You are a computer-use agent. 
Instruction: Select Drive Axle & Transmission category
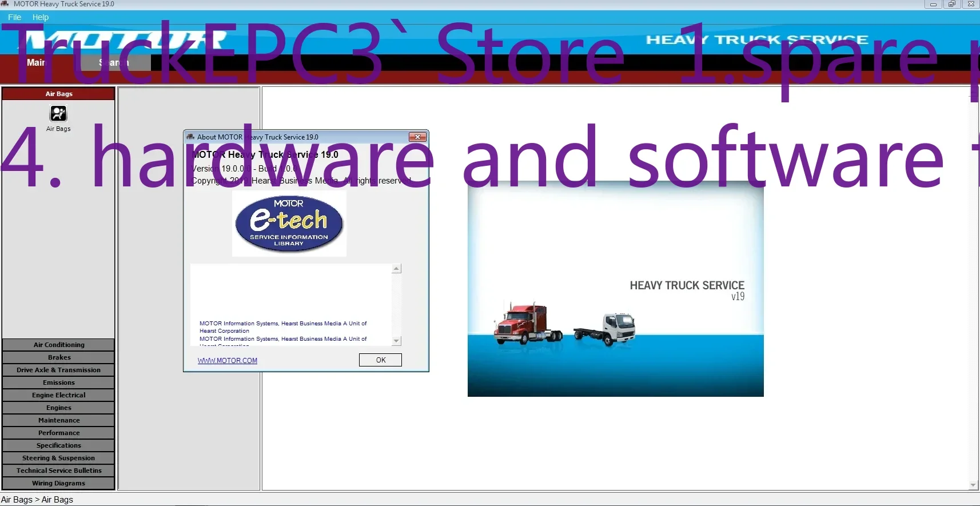[x=59, y=370]
